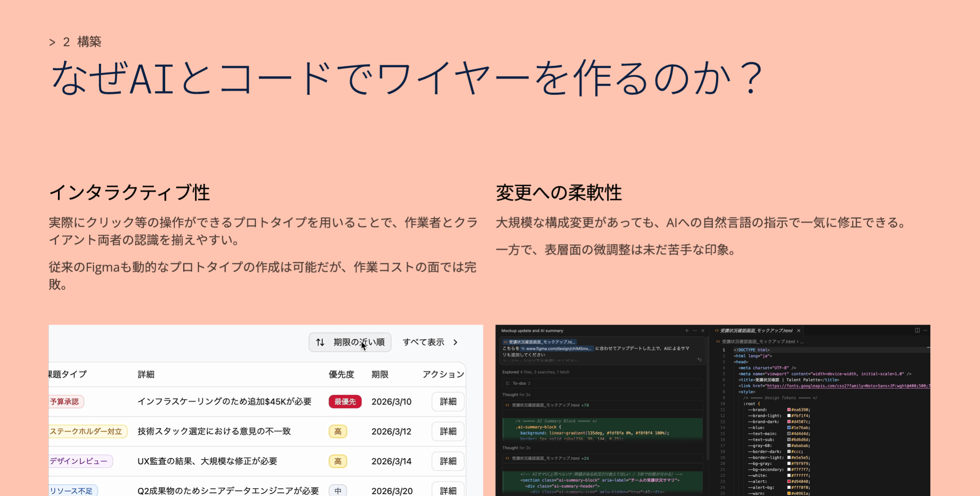The image size is (980, 496).
Task: Click the split editor icon in the editor title bar
Action: point(917,331)
